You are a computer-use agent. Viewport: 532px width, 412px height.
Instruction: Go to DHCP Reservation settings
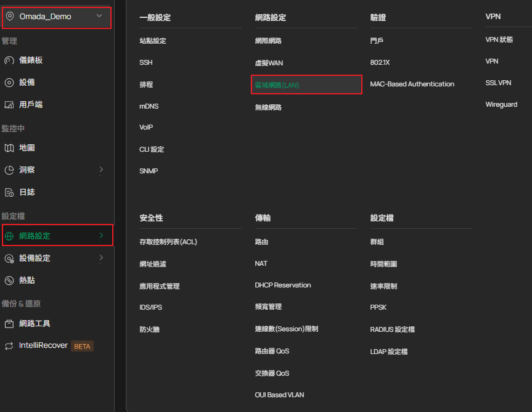pyautogui.click(x=282, y=286)
